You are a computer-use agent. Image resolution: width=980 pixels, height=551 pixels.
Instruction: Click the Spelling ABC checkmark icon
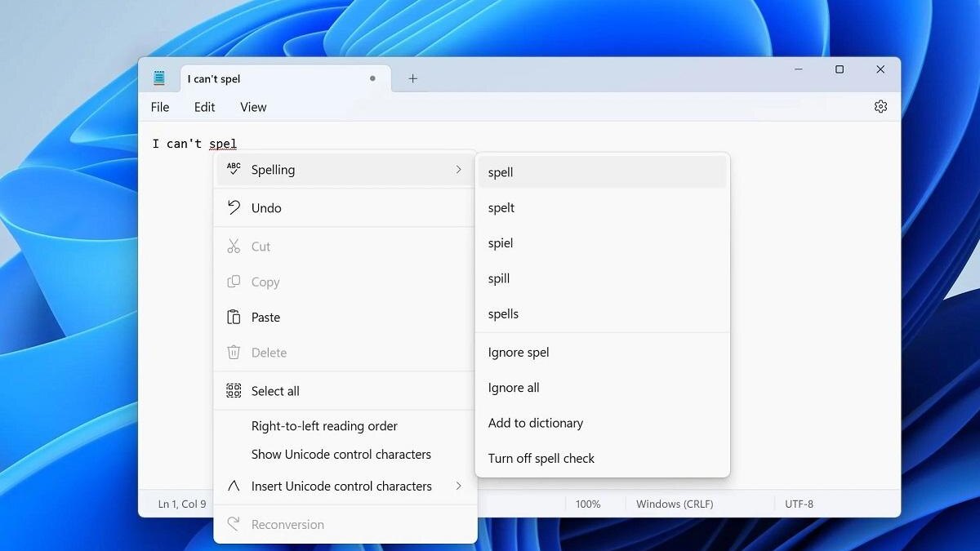pyautogui.click(x=234, y=169)
